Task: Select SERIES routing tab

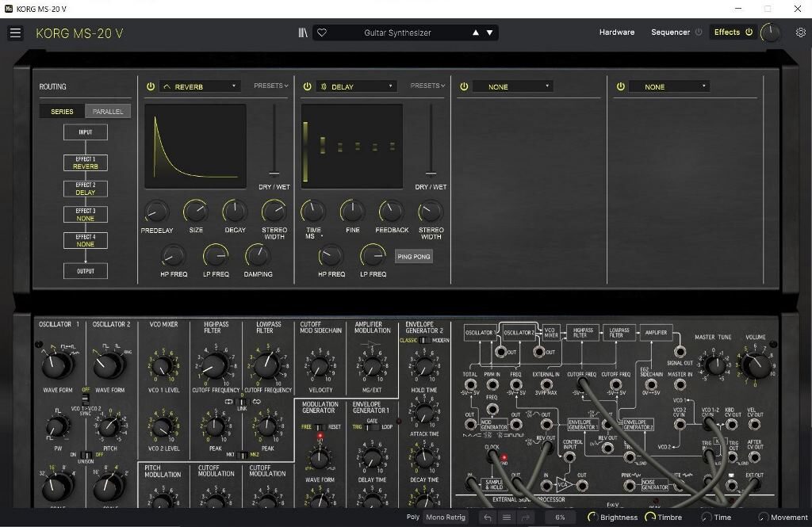Action: pos(62,111)
